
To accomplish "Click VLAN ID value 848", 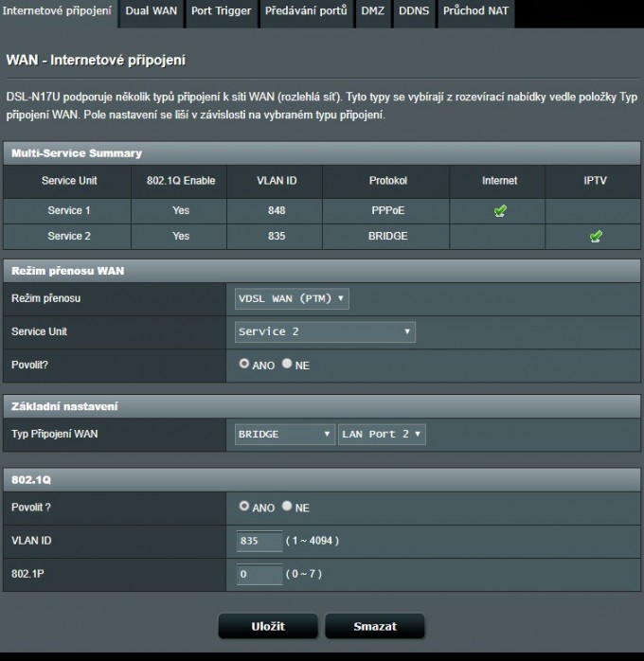I will [x=277, y=210].
